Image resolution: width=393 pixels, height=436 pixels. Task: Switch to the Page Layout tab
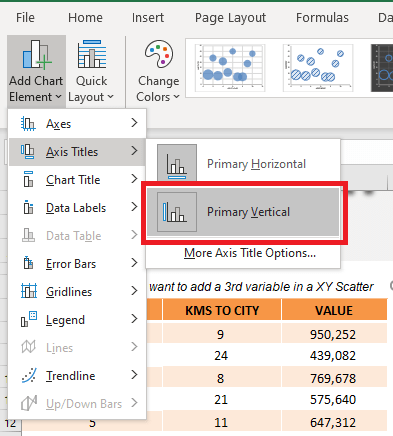(230, 18)
